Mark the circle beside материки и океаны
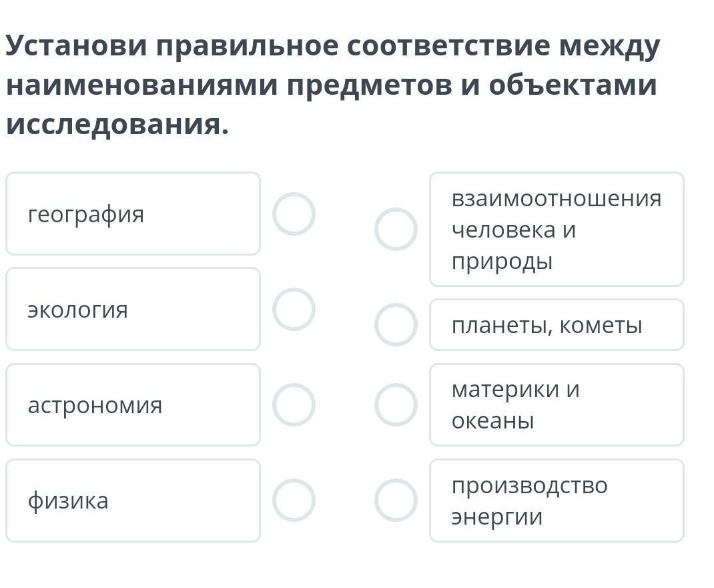This screenshot has height=588, width=714. (x=396, y=405)
